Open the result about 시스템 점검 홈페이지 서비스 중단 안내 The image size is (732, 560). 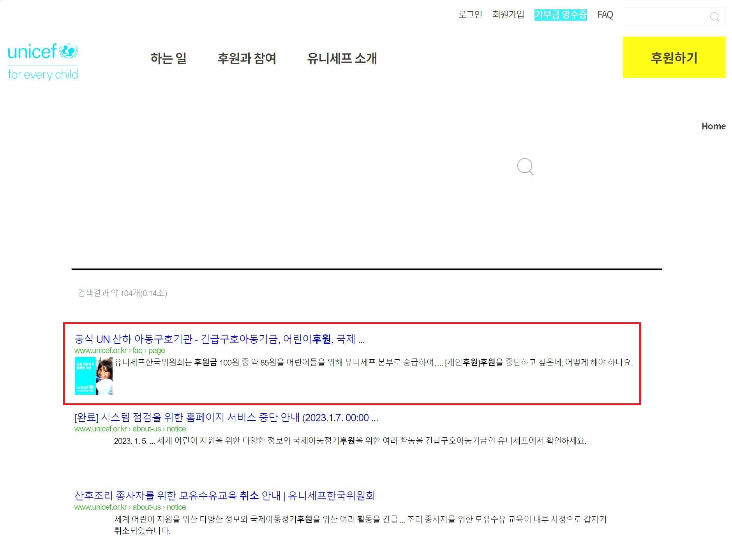226,418
